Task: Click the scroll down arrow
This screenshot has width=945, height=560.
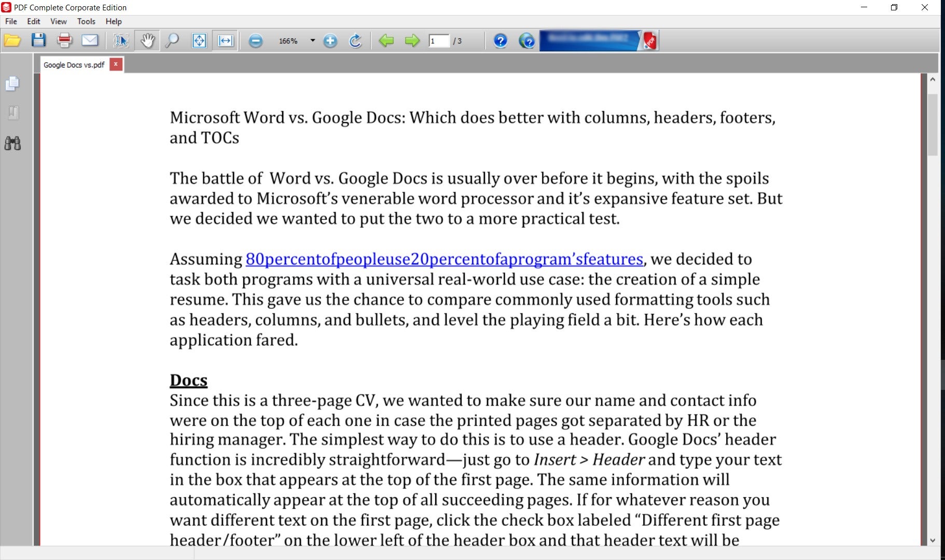Action: [x=933, y=540]
